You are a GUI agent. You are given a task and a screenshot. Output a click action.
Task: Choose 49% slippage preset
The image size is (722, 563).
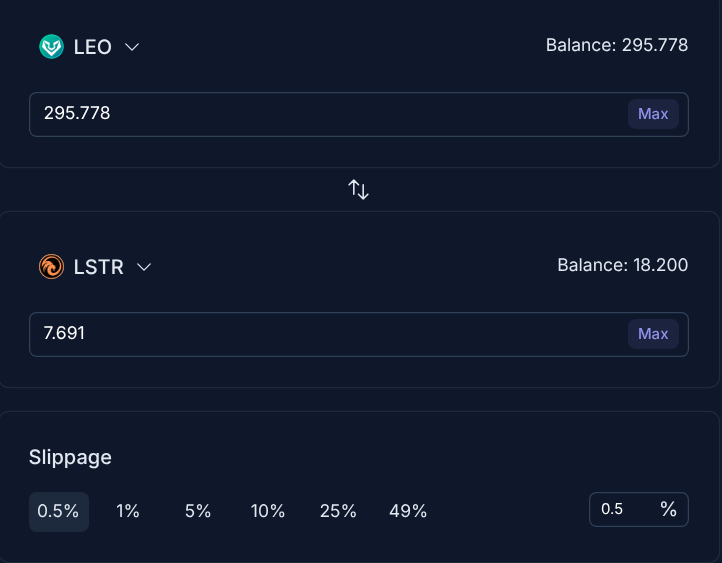click(408, 511)
